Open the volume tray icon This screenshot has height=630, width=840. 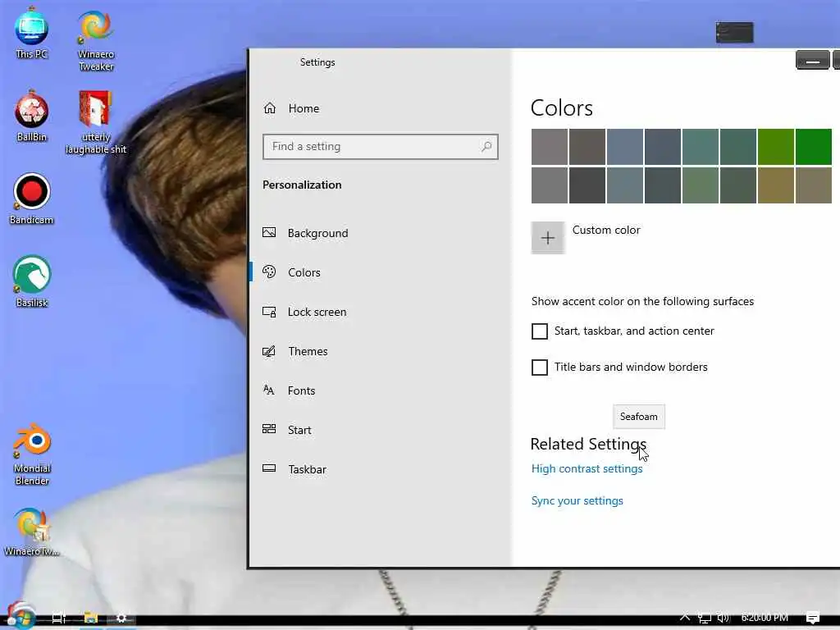723,618
